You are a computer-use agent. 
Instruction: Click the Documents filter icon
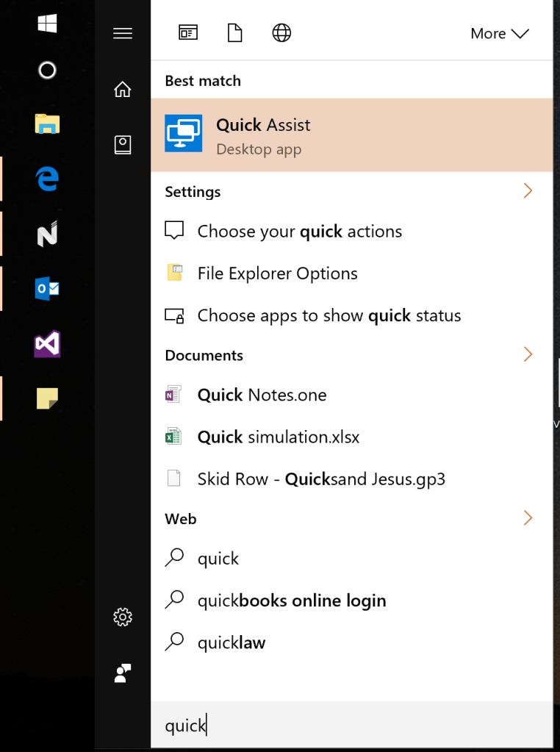pos(234,32)
